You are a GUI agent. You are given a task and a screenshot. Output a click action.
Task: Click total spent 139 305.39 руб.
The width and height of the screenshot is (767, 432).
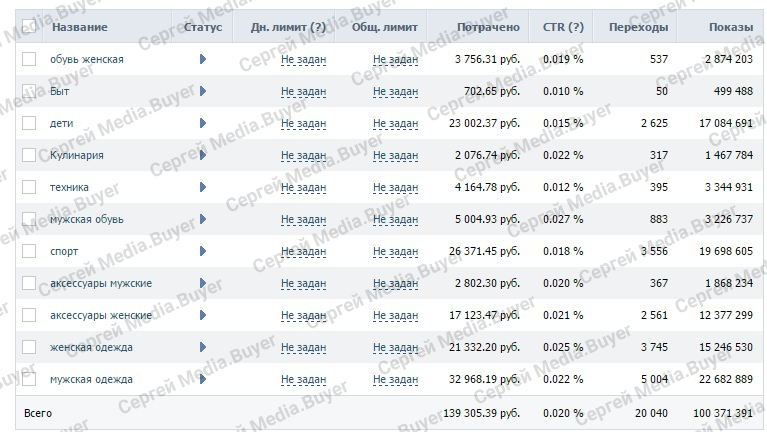[x=481, y=413]
